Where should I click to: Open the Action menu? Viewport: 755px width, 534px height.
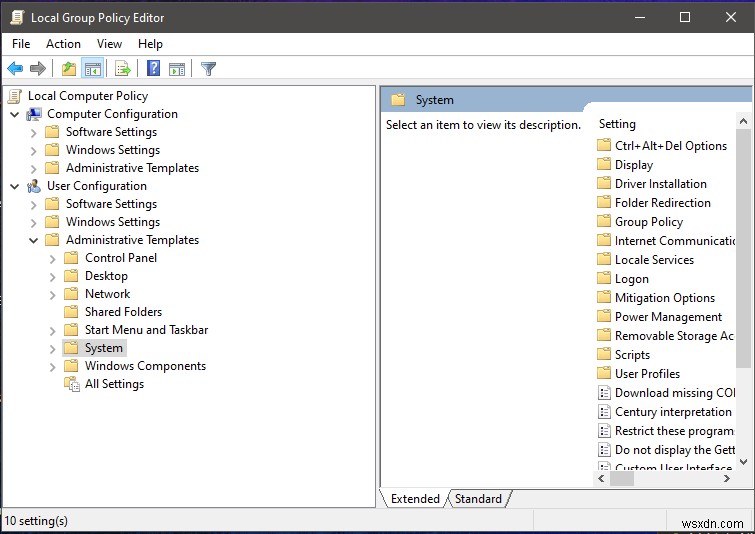click(x=63, y=44)
